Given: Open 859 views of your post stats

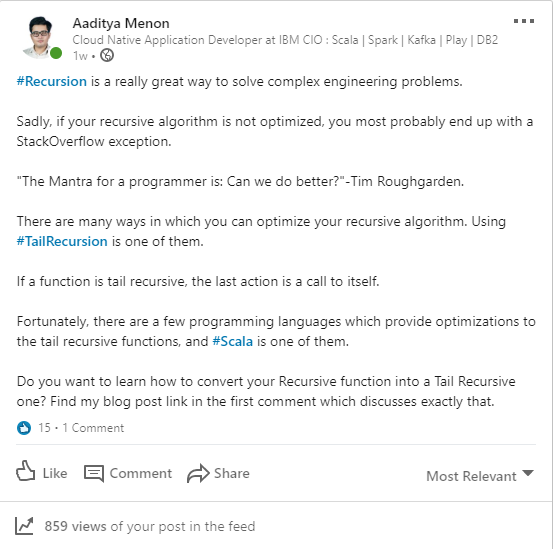Looking at the screenshot, I should tap(150, 526).
